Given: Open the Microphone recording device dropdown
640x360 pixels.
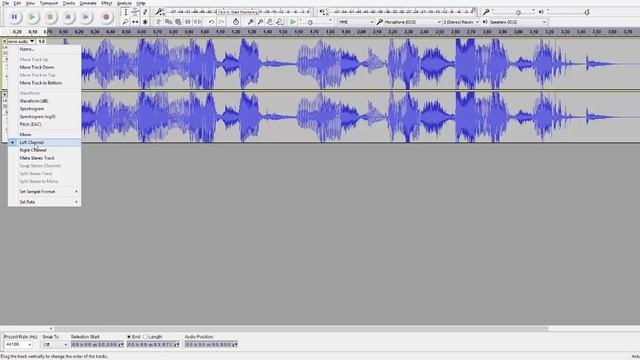Looking at the screenshot, I should [412, 22].
